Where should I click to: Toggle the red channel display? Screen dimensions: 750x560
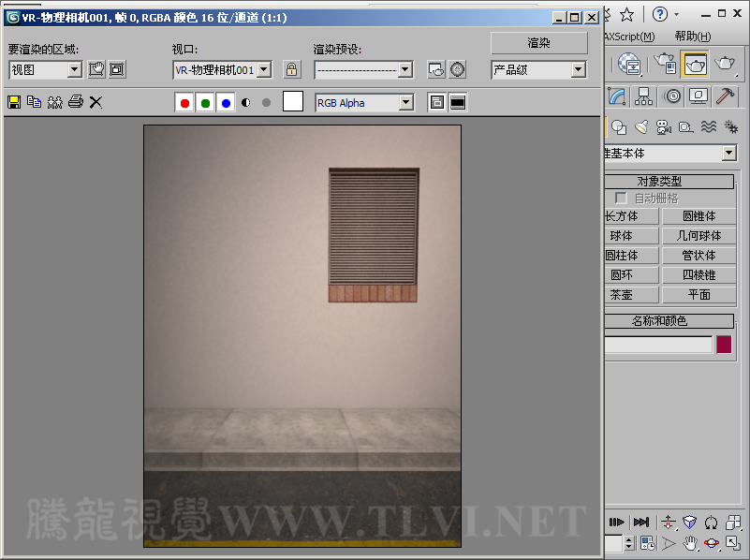(185, 103)
